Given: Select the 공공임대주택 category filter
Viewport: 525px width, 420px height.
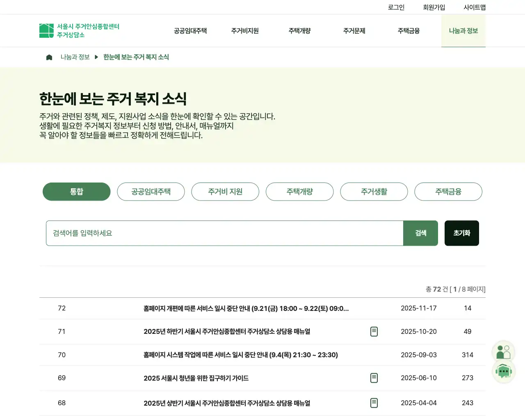Looking at the screenshot, I should coord(151,192).
